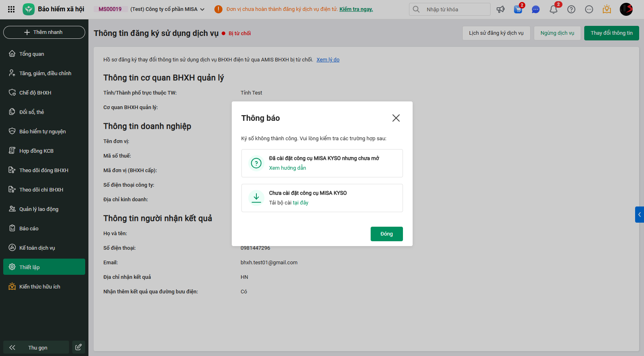The height and width of the screenshot is (356, 644).
Task: Collapse the sidebar with Thu gọn
Action: [36, 348]
